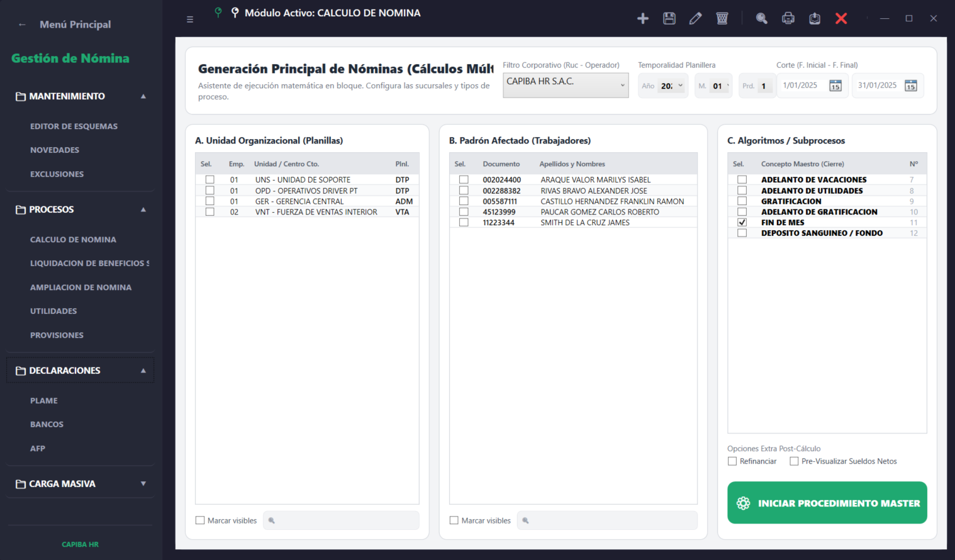Open CALCULO DE NOMINA menu item
Screen dimensions: 955x560
coord(73,240)
